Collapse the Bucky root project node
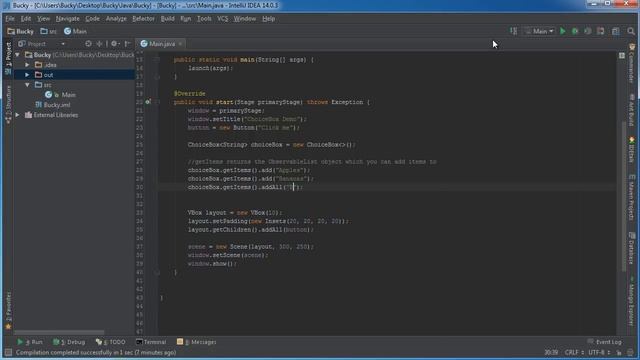The height and width of the screenshot is (360, 640). pyautogui.click(x=18, y=55)
